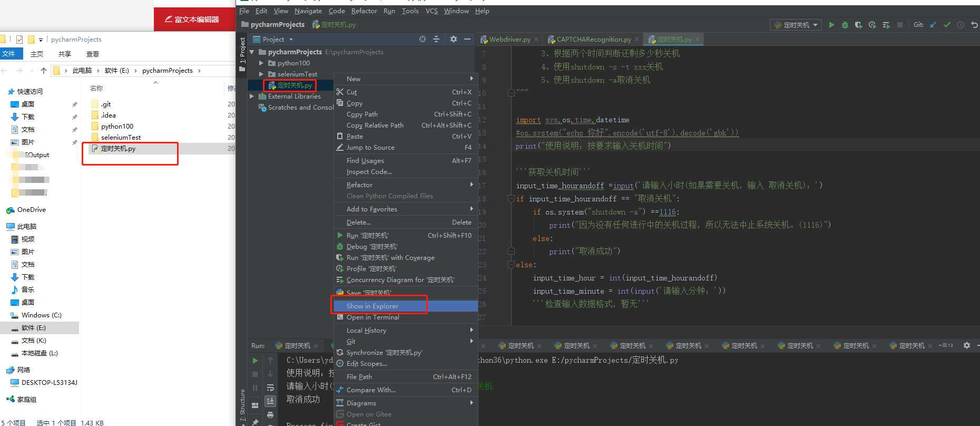Run with coverage from the main toolbar

pyautogui.click(x=859, y=25)
